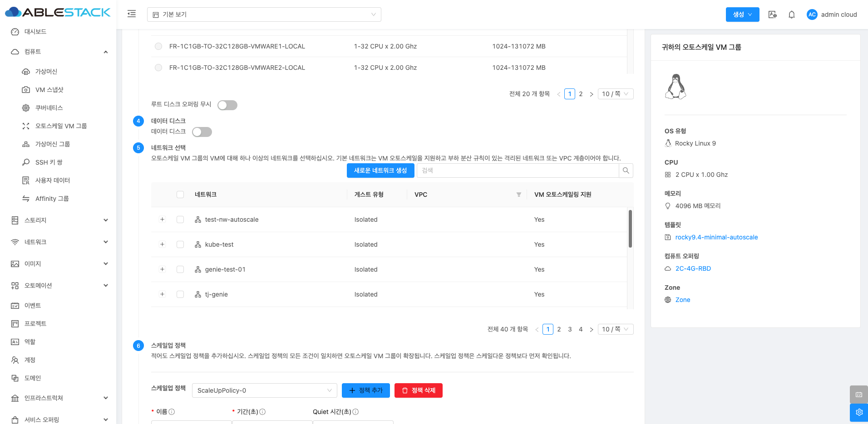Click the info icon next to Quiet 시간(초)
The image size is (868, 424).
click(x=355, y=412)
